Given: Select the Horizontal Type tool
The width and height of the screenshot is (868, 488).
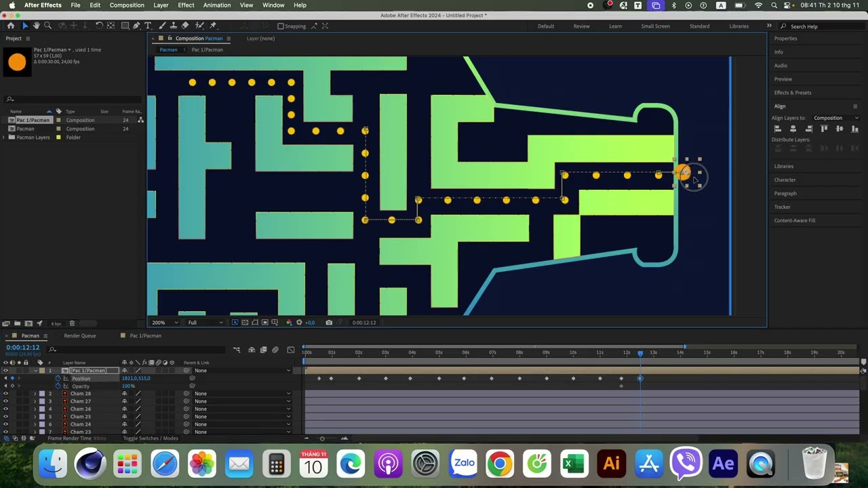Looking at the screenshot, I should point(149,26).
